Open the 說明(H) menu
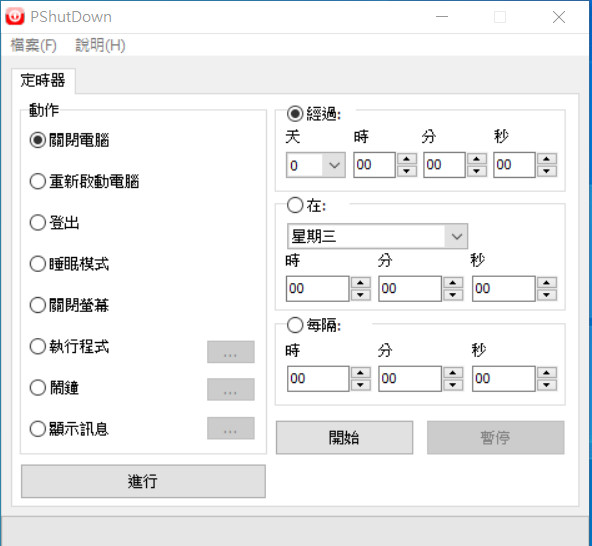This screenshot has width=592, height=546. point(100,45)
